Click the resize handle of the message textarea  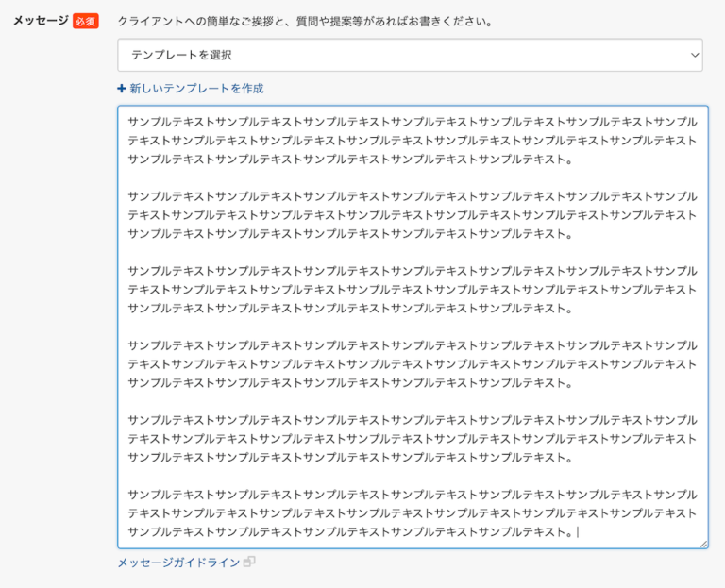(702, 543)
